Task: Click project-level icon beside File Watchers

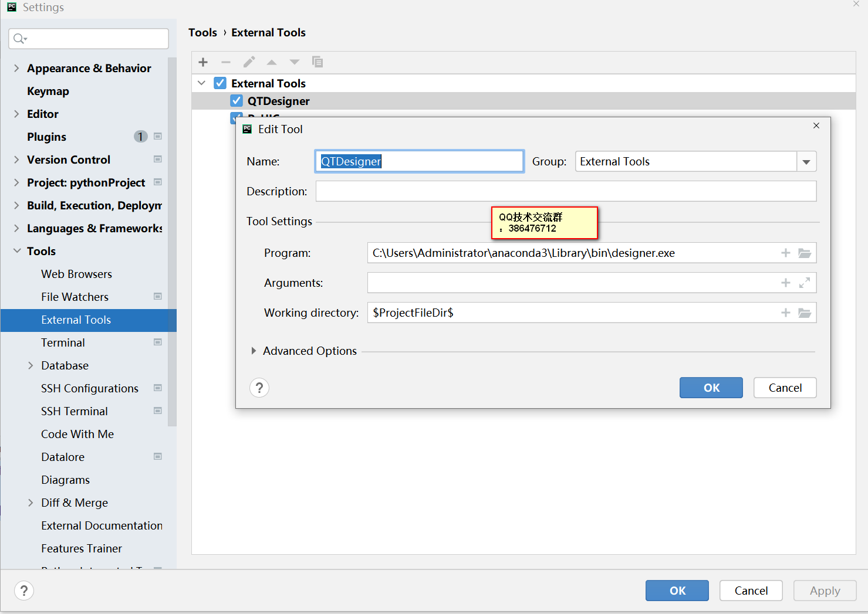Action: pyautogui.click(x=158, y=296)
